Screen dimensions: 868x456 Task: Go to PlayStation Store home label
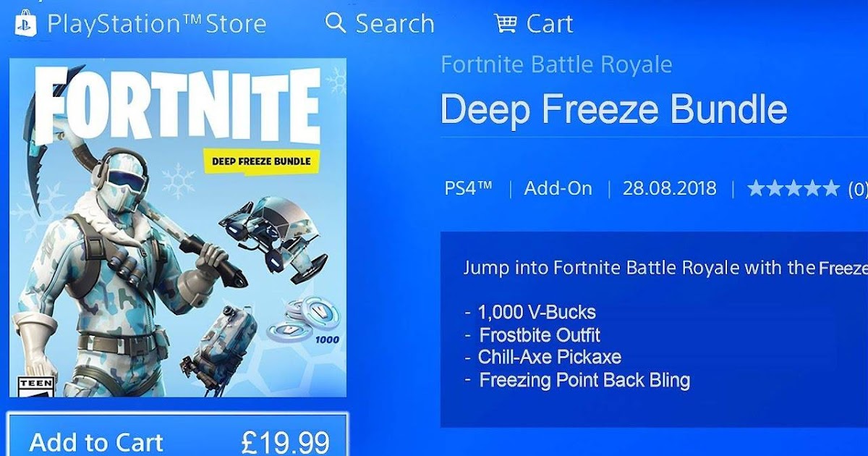[x=157, y=24]
